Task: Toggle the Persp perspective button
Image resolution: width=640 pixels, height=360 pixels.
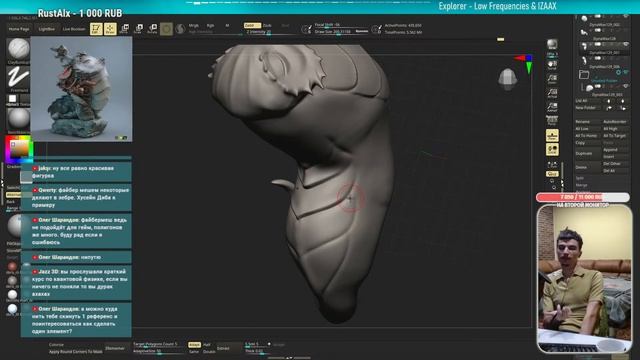Action: [552, 121]
